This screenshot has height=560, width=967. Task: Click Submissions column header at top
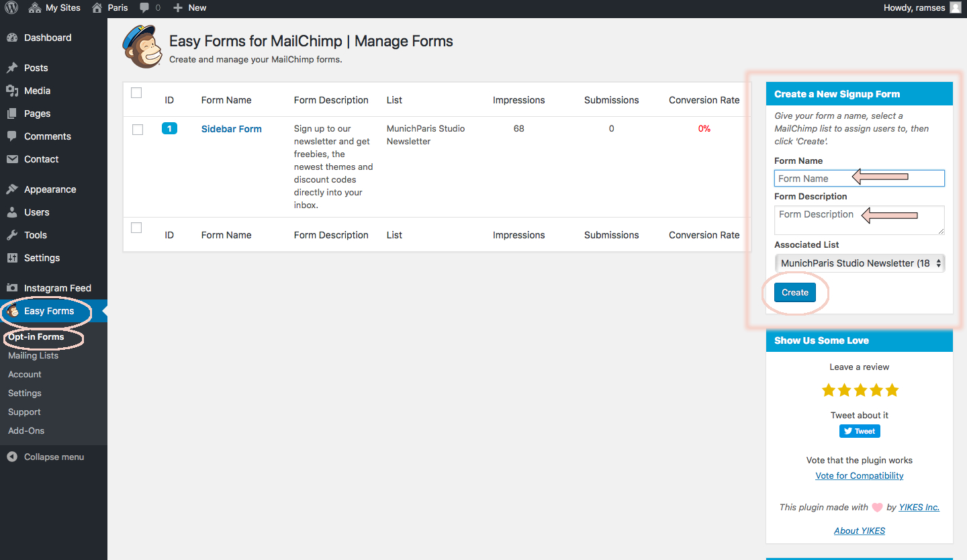[x=612, y=100]
